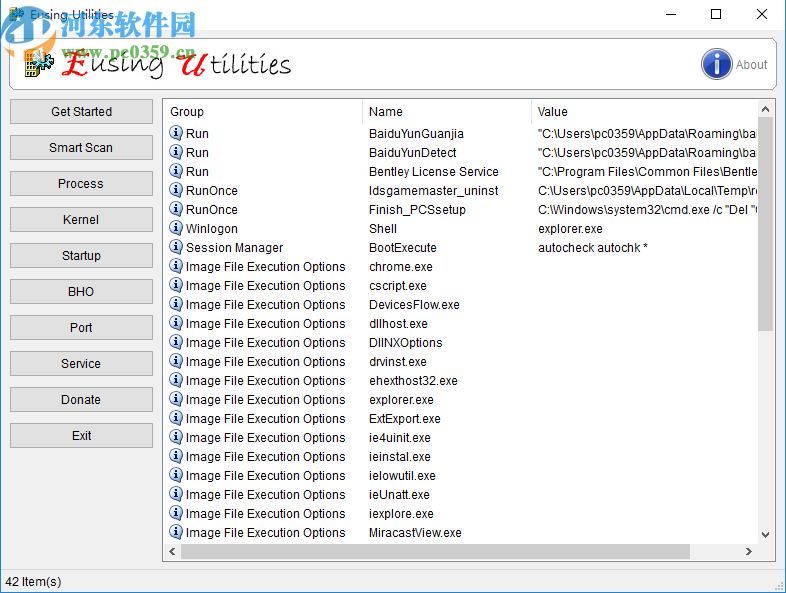
Task: Click the horizontal scrollbar left arrow
Action: pyautogui.click(x=172, y=551)
